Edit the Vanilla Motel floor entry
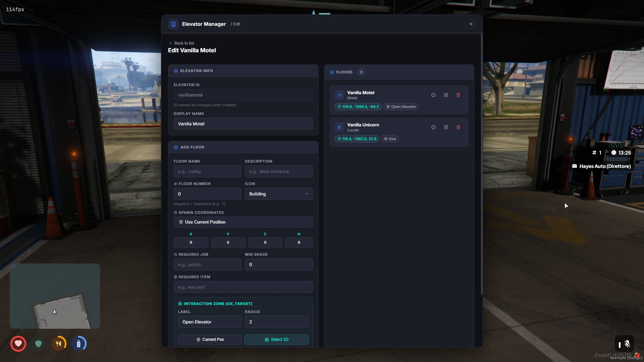 (446, 95)
